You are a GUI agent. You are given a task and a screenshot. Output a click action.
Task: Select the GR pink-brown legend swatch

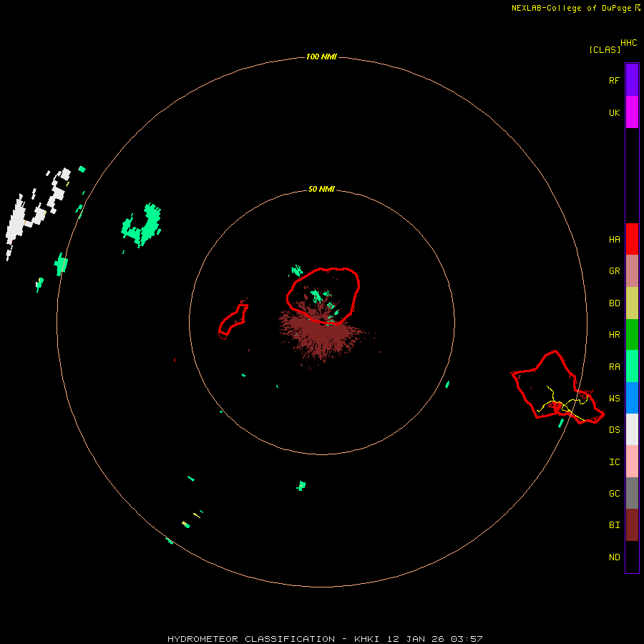point(632,271)
